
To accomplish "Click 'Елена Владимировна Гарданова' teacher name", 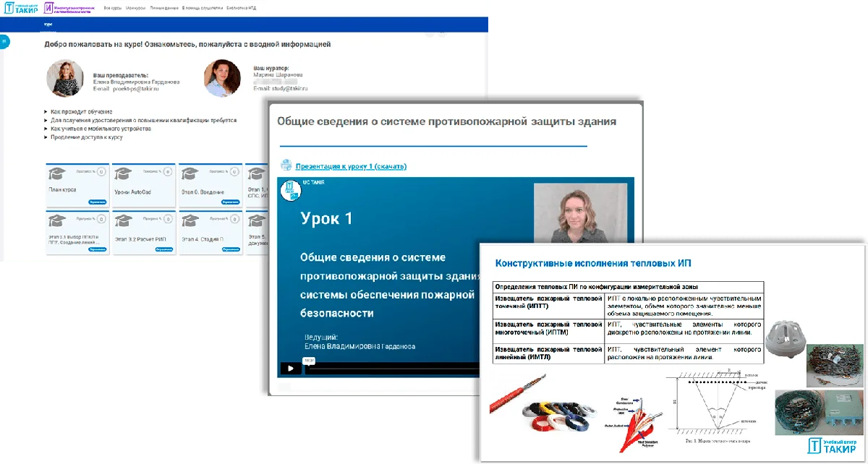I will [x=136, y=82].
